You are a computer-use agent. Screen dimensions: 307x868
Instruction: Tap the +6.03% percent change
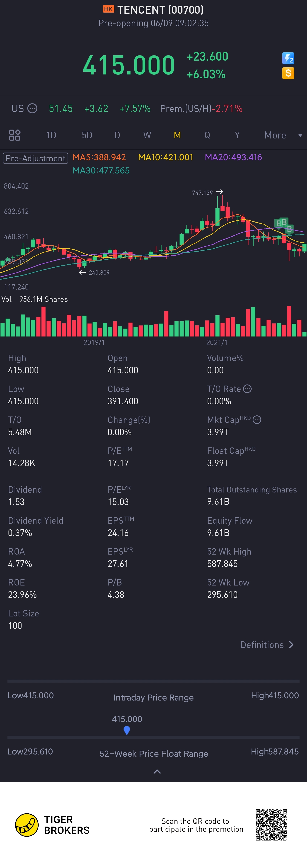(x=206, y=74)
